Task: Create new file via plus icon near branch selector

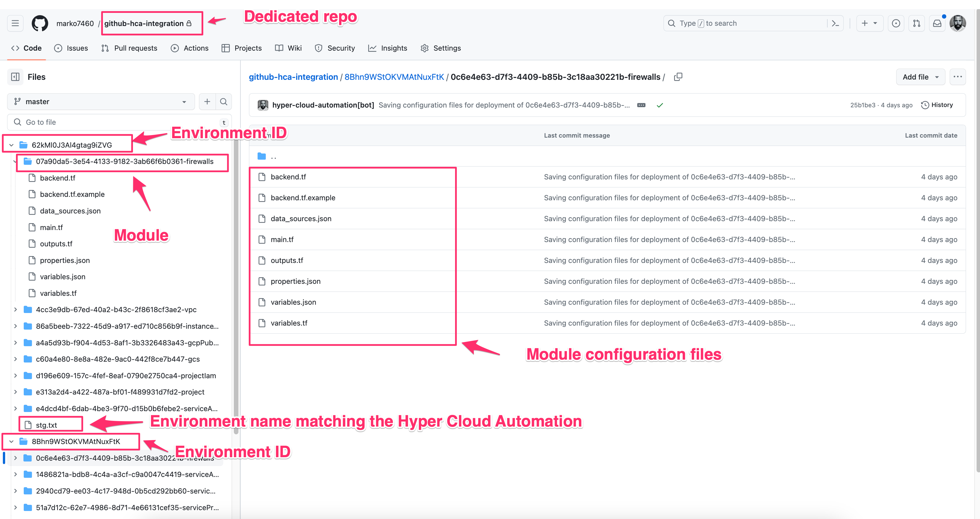Action: pyautogui.click(x=207, y=101)
